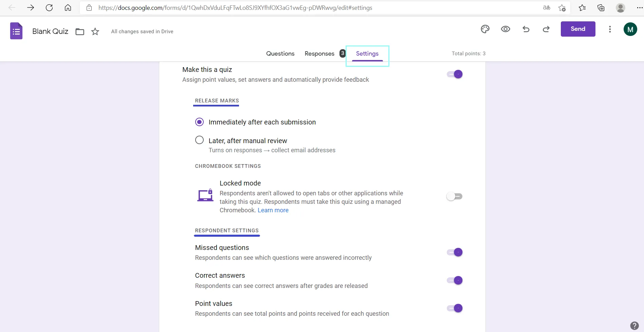The width and height of the screenshot is (644, 332).
Task: Open the customize theme palette icon
Action: [x=485, y=29]
